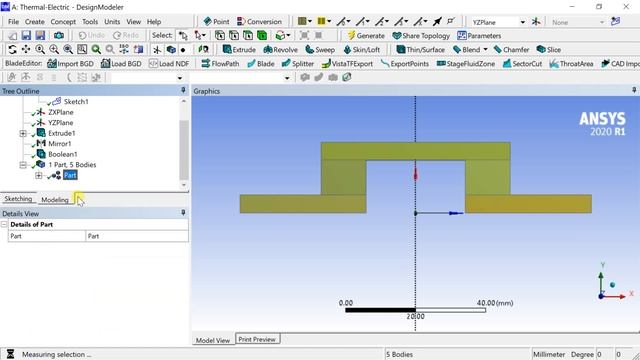The image size is (640, 360).
Task: Activate the Thin/Surface tool
Action: pos(420,49)
